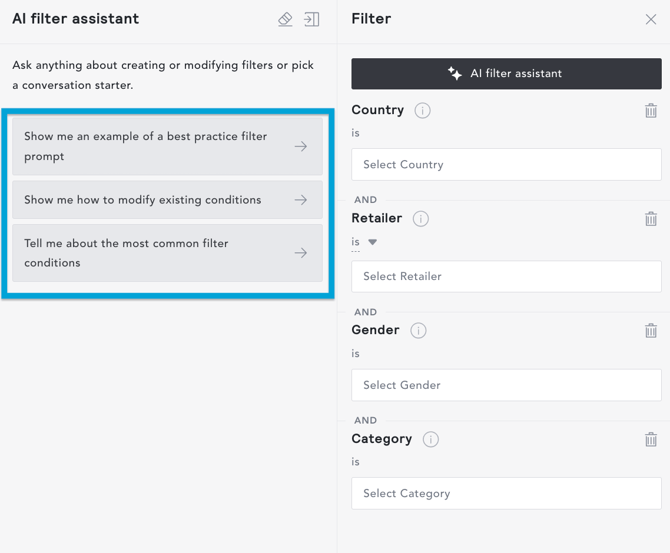Open the AI filter assistant button
Viewport: 670px width, 553px height.
(x=506, y=74)
